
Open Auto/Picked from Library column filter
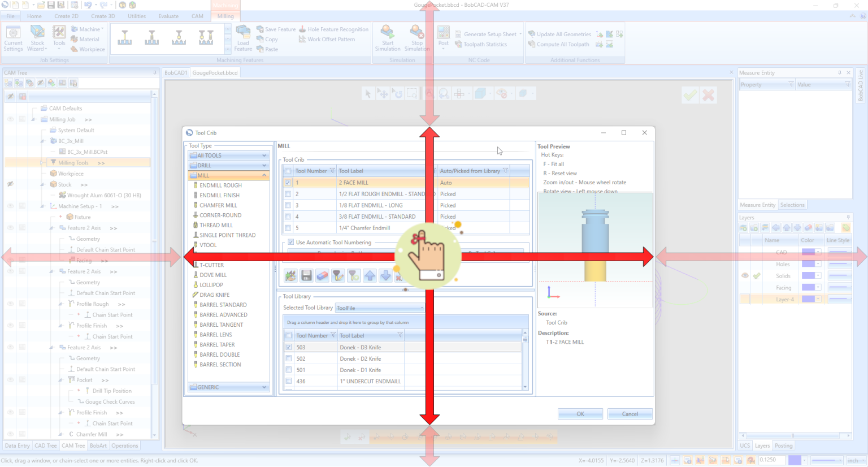point(506,171)
